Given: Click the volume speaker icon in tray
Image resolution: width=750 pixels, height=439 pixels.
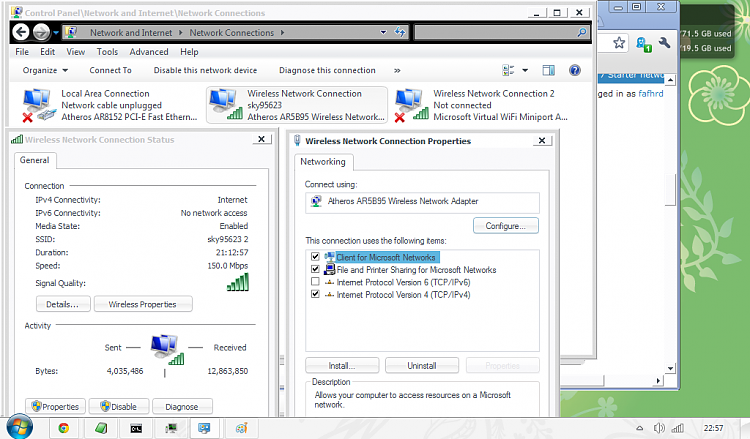Looking at the screenshot, I should (x=659, y=428).
